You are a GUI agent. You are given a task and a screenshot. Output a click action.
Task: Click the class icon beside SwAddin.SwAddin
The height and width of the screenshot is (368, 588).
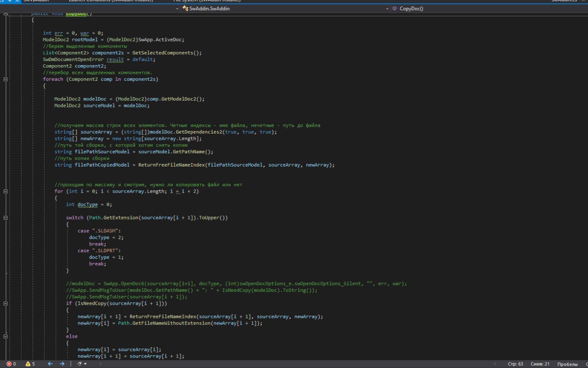(186, 8)
